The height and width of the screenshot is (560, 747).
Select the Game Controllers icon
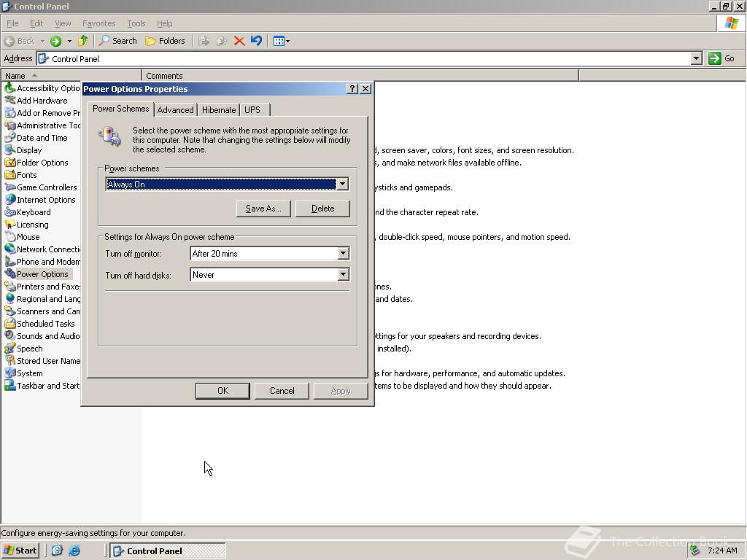10,187
